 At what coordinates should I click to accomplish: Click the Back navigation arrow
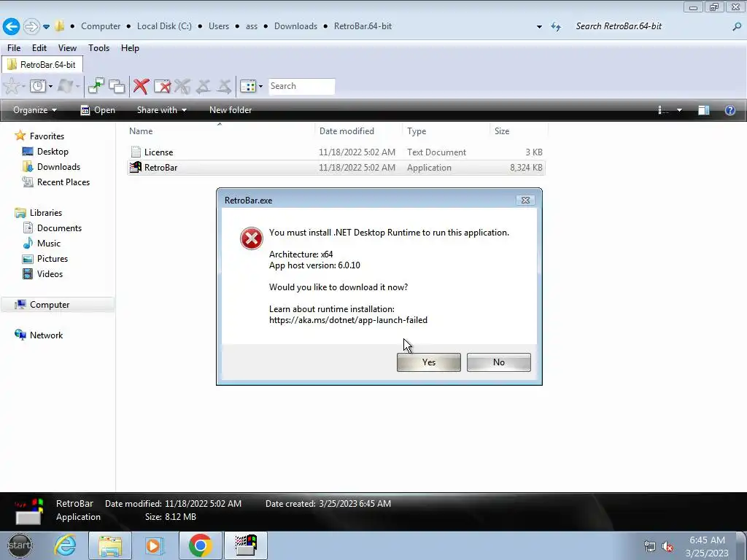[x=12, y=26]
